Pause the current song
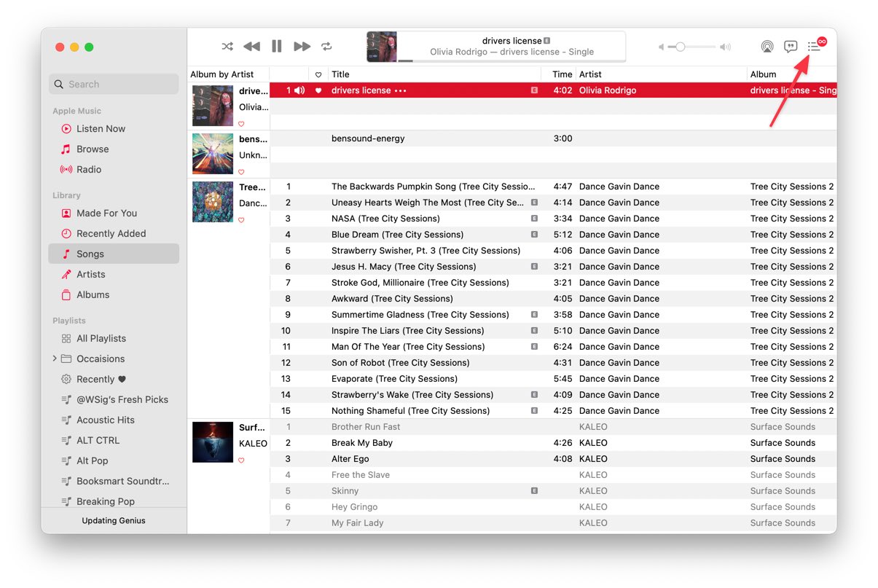The height and width of the screenshot is (588, 878). click(277, 47)
